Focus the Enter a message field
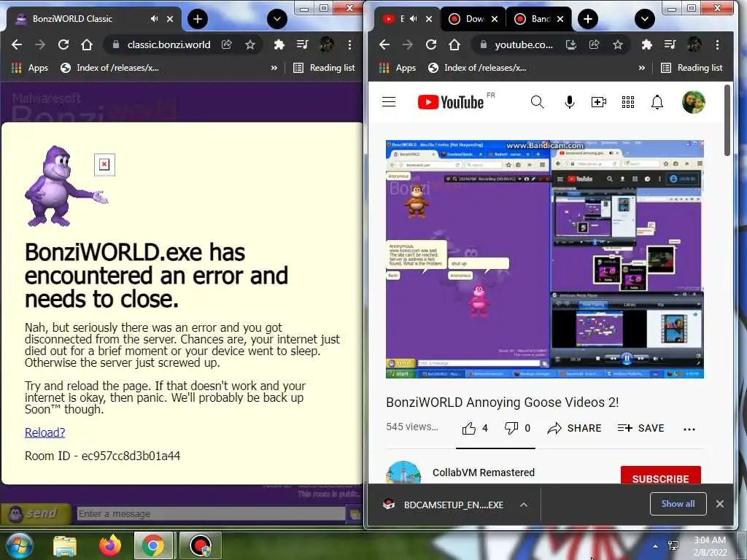747x560 pixels. (x=211, y=514)
